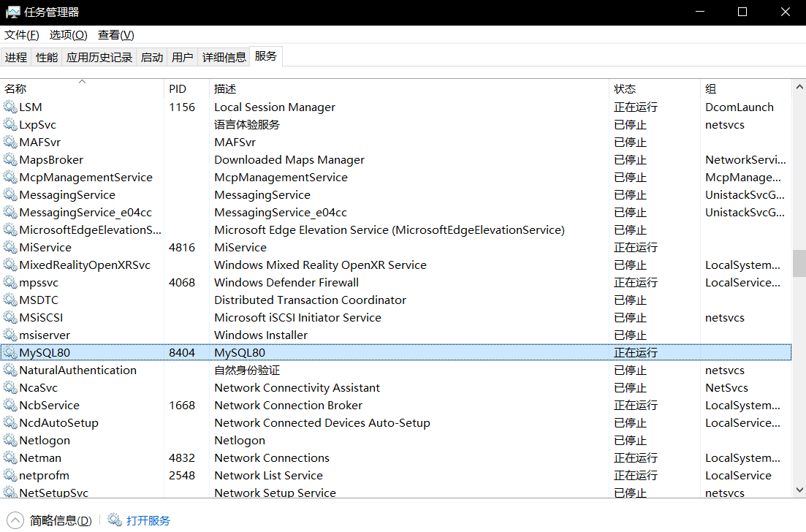
Task: Click the gear icon for Netlogon service
Action: pos(10,440)
